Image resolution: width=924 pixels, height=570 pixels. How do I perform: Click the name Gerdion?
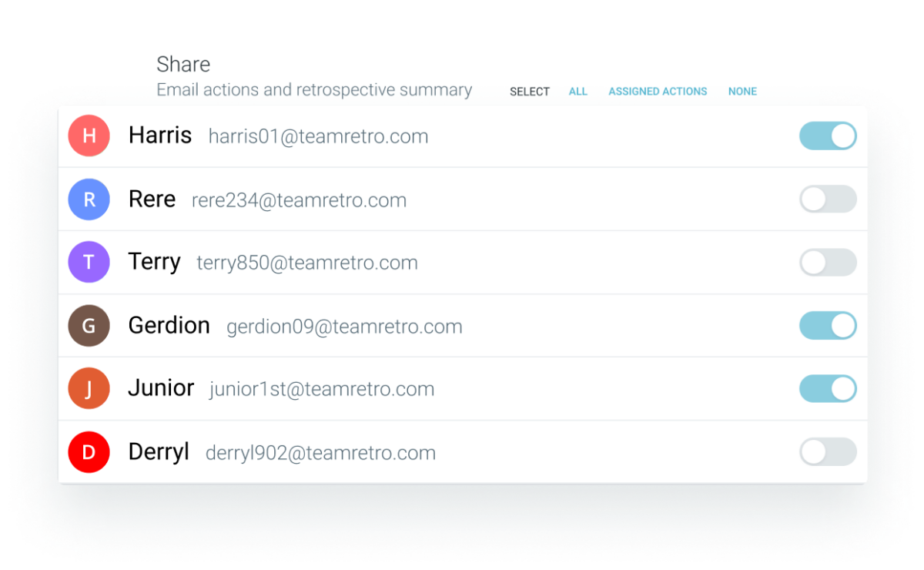click(x=169, y=325)
